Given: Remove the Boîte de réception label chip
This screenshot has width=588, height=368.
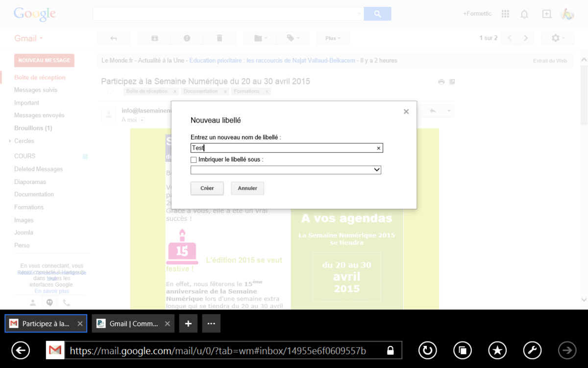Looking at the screenshot, I should tap(175, 91).
